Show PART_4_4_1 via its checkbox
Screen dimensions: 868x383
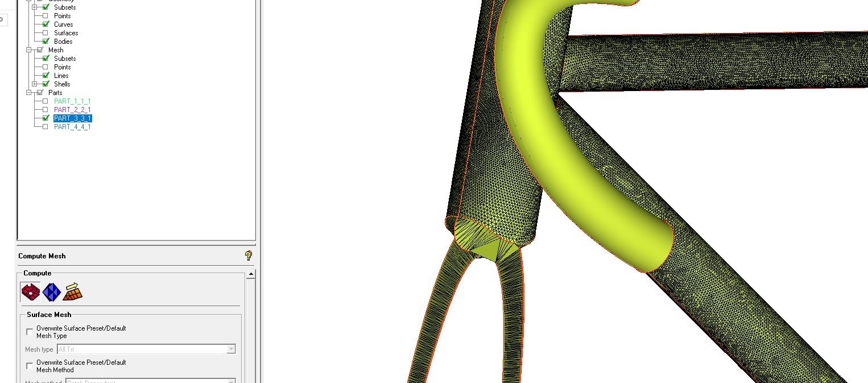[46, 126]
